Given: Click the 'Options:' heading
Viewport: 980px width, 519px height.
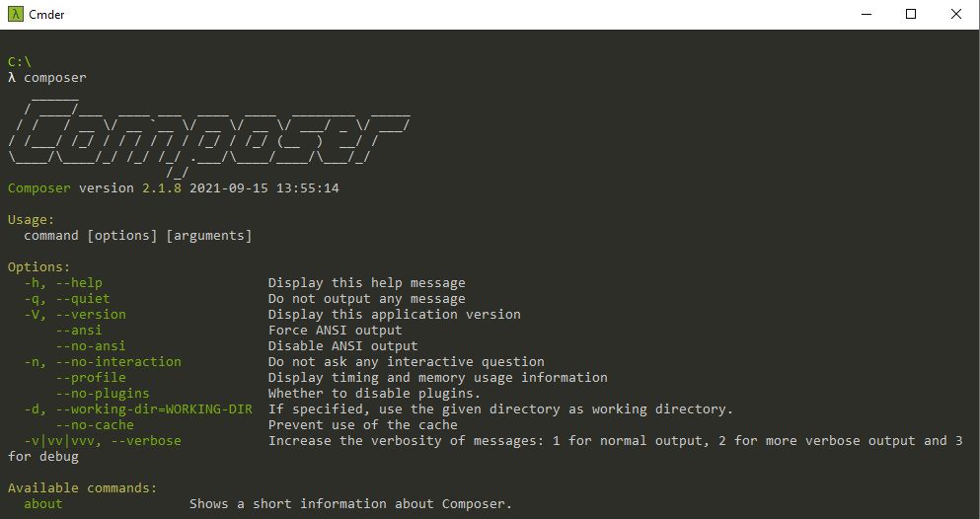Looking at the screenshot, I should click(x=39, y=266).
